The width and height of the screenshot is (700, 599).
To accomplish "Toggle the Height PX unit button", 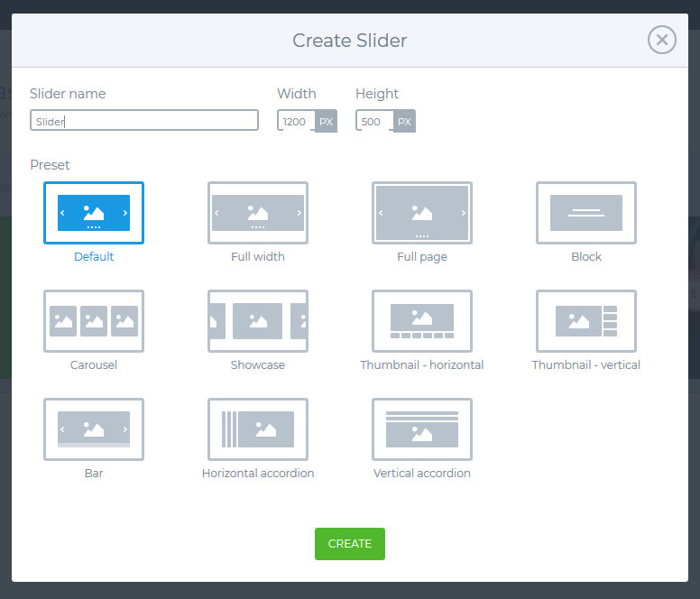I will (x=404, y=122).
